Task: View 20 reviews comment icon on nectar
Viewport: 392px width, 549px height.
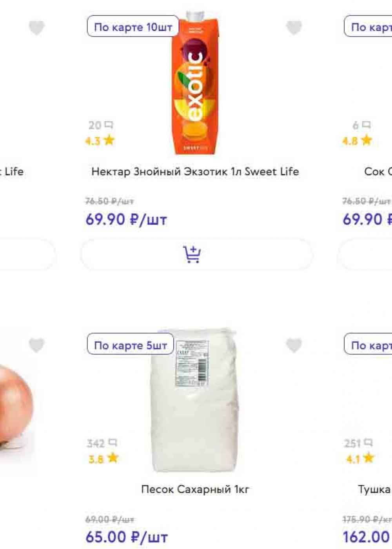Action: click(x=109, y=125)
